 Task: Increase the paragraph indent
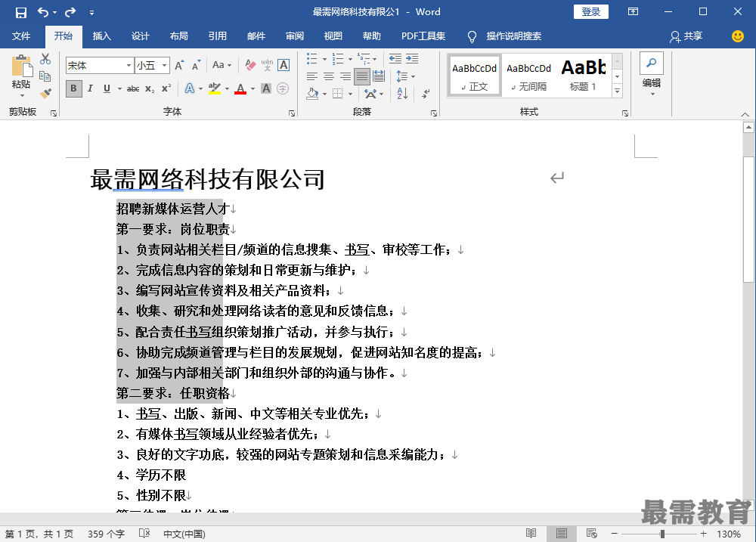tap(412, 59)
